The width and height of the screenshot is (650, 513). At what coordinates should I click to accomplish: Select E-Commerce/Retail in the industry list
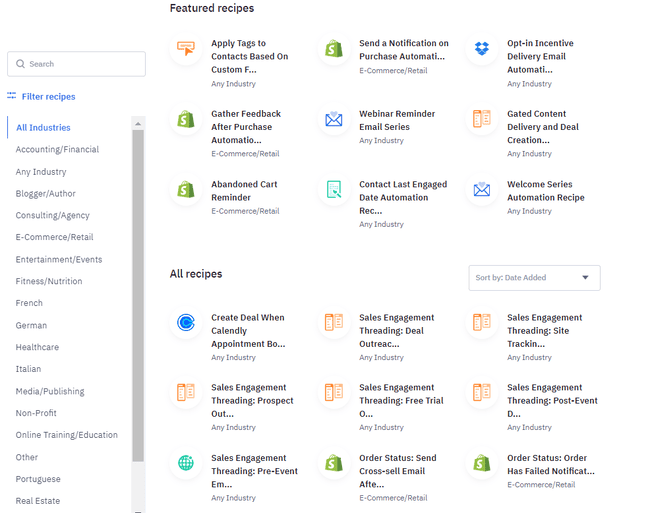coord(54,237)
